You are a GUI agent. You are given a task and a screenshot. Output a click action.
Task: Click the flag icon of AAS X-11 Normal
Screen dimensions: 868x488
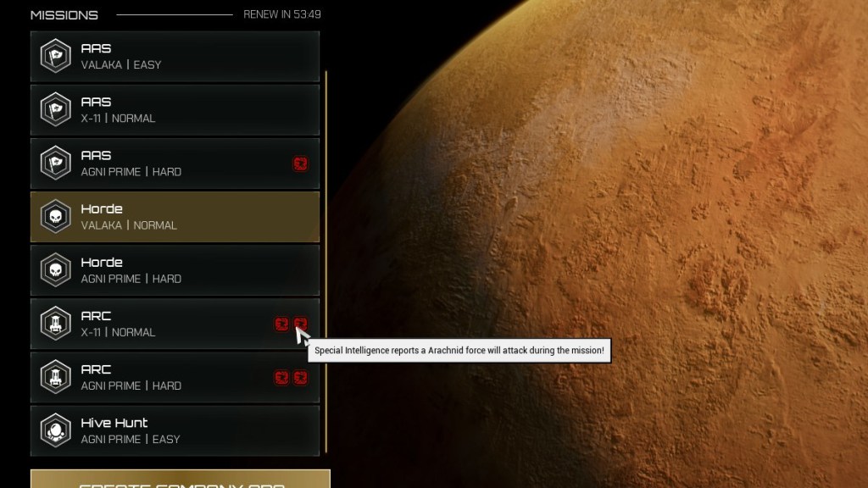55,110
